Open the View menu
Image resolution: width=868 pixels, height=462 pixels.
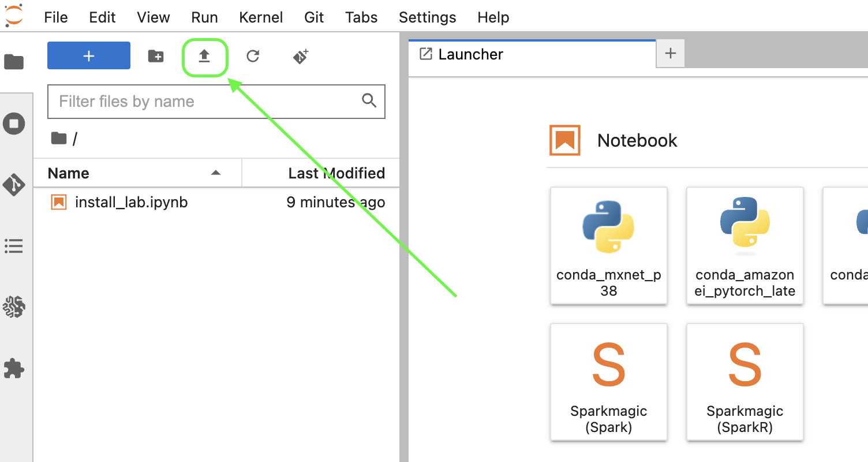tap(154, 17)
